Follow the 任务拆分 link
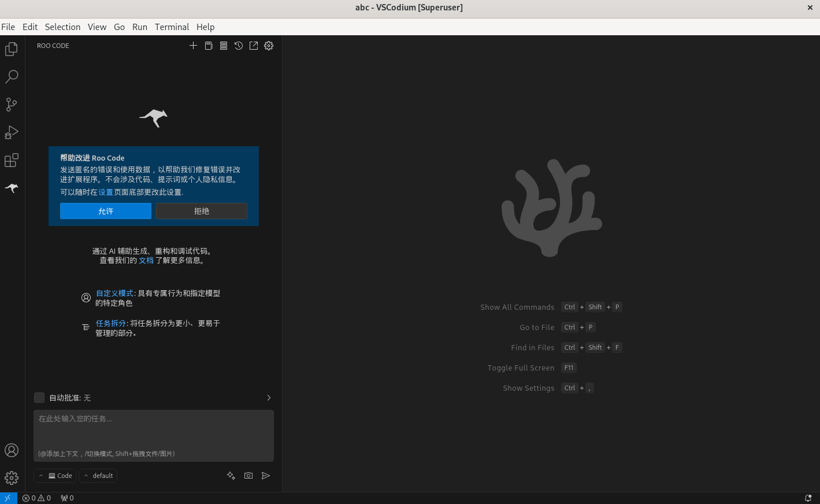 111,324
